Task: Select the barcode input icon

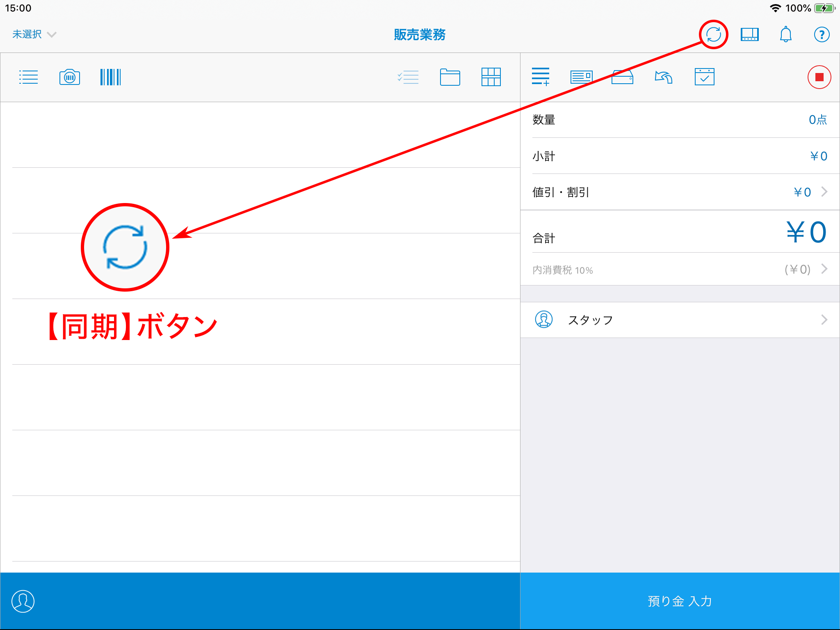Action: pos(110,77)
